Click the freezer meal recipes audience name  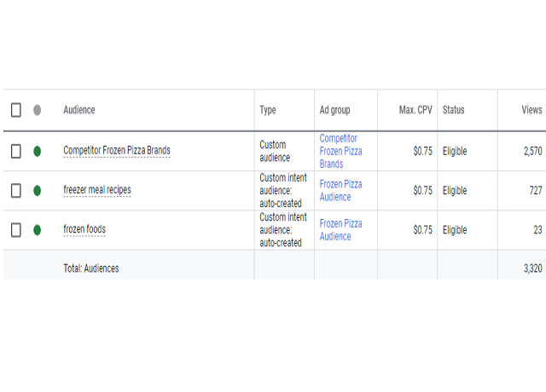pos(97,191)
